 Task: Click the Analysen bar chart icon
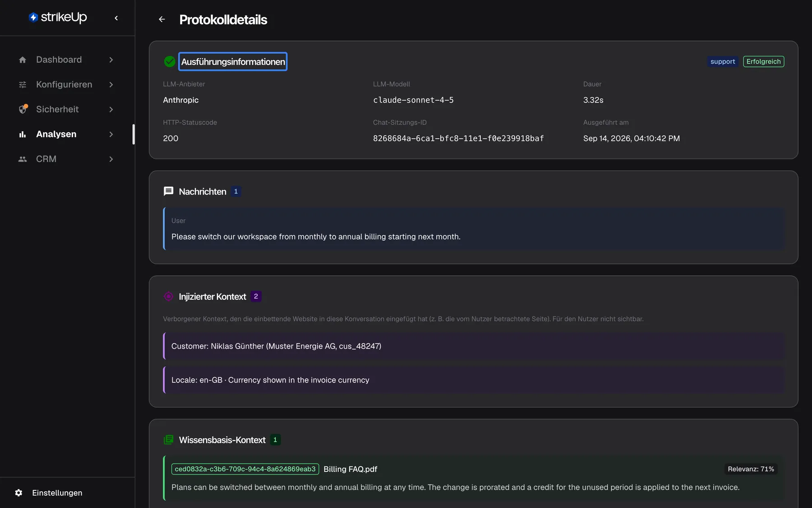(23, 134)
